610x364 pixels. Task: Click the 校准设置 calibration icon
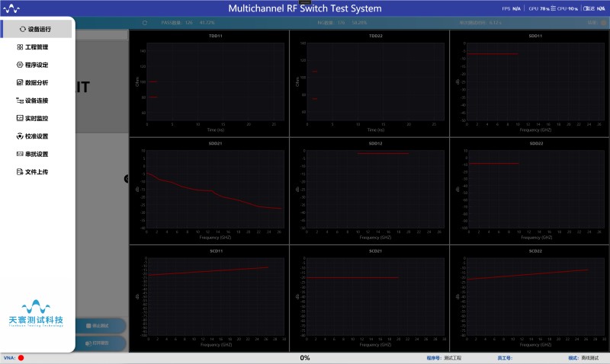pyautogui.click(x=20, y=136)
